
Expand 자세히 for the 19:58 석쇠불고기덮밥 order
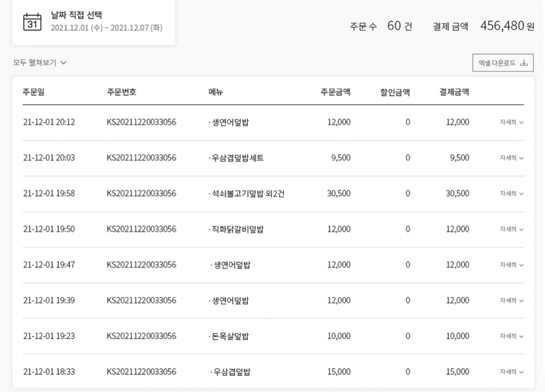tap(512, 194)
